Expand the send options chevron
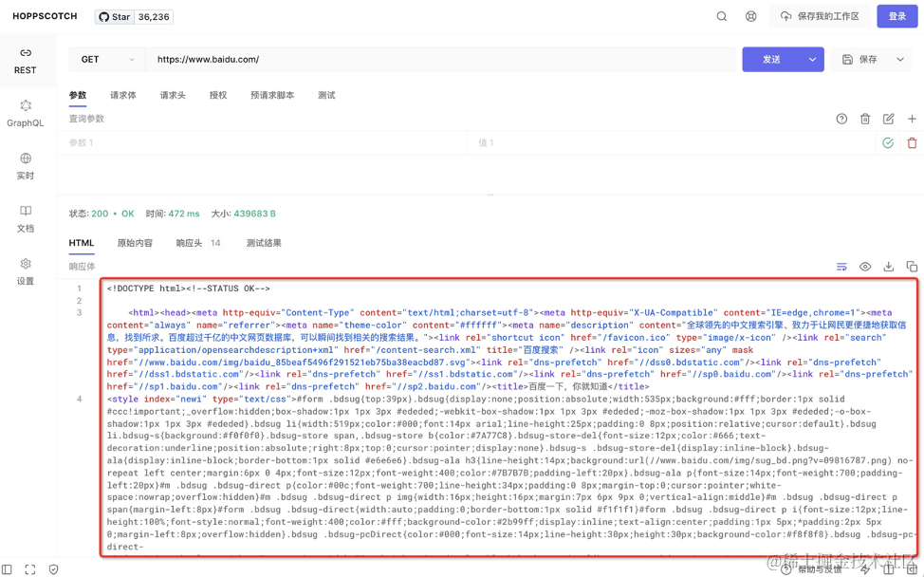924x577 pixels. (x=813, y=60)
